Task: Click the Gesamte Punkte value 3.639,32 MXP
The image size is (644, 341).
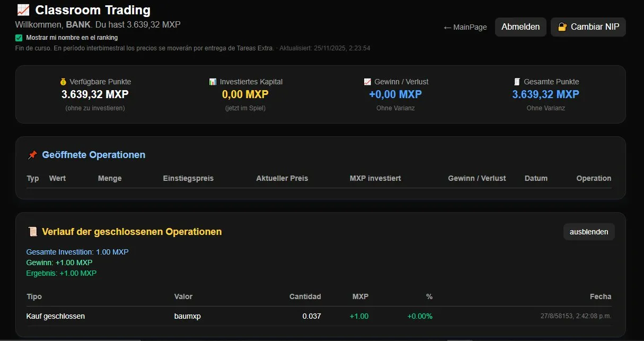Action: (x=545, y=94)
